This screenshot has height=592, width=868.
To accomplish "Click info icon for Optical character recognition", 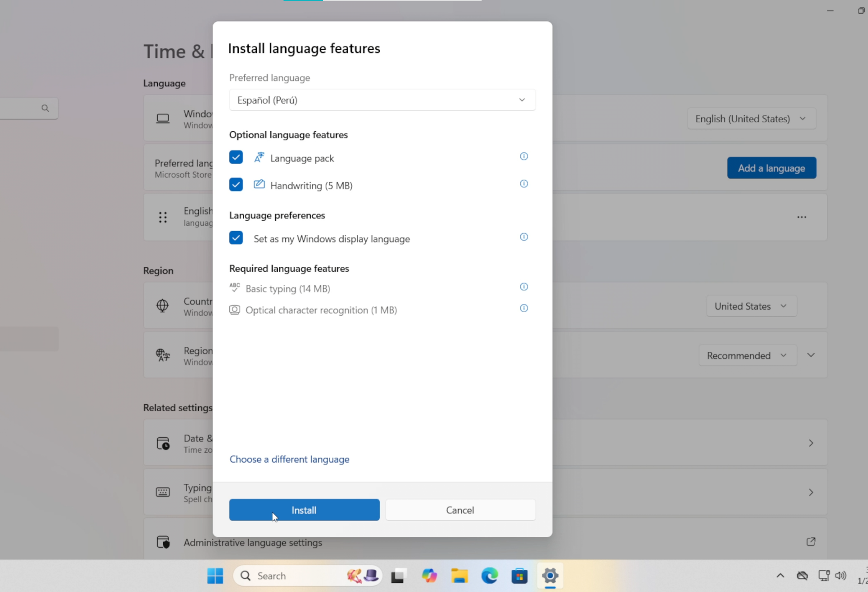I will [524, 308].
